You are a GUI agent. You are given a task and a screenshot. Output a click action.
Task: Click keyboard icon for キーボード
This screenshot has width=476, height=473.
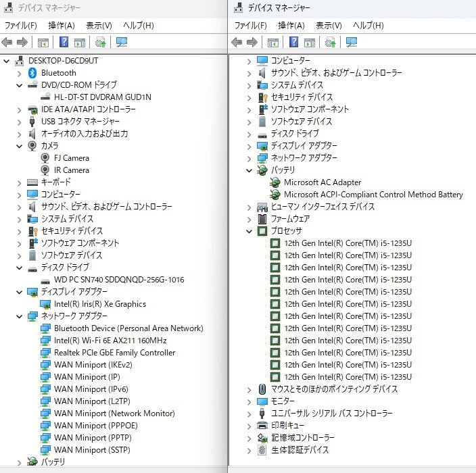pyautogui.click(x=32, y=182)
